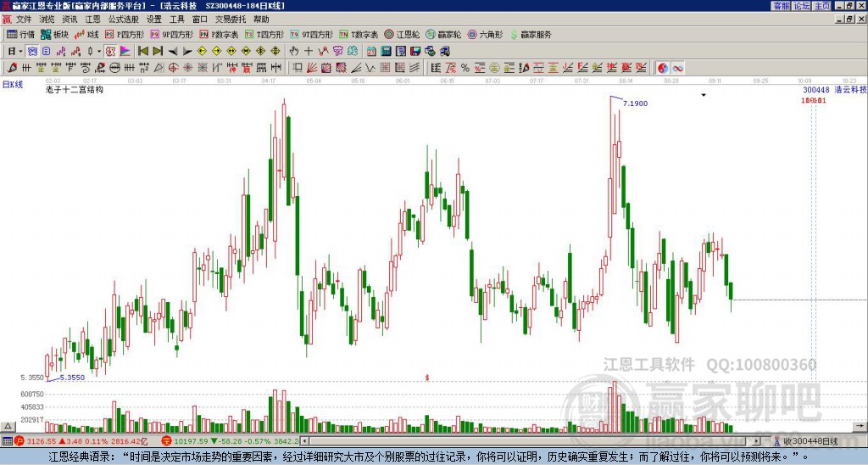The height and width of the screenshot is (465, 868).
Task: Click the calendar 21 icon
Action: tap(371, 51)
